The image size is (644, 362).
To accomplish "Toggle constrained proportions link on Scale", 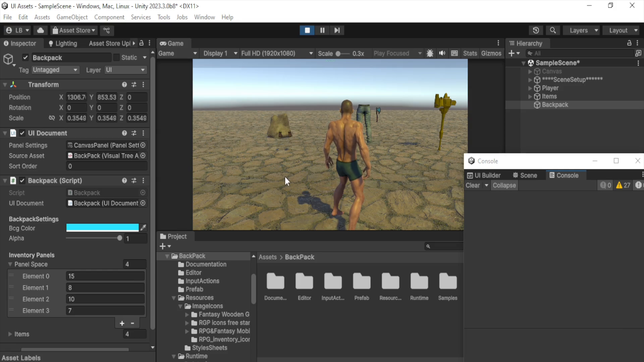I will pyautogui.click(x=52, y=118).
